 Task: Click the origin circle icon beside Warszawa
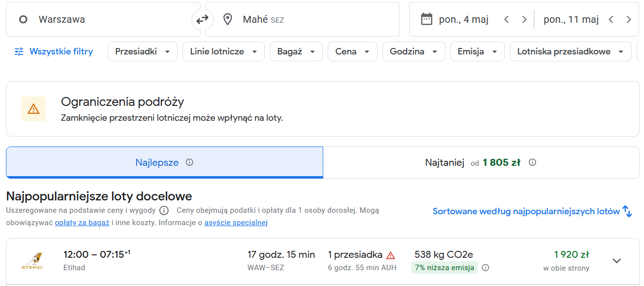pyautogui.click(x=23, y=20)
